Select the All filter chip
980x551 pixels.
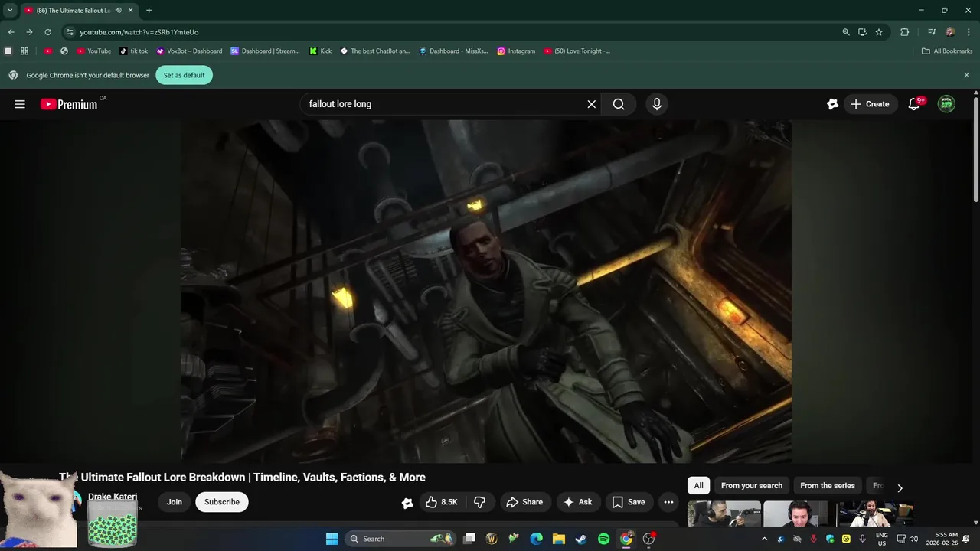(698, 486)
